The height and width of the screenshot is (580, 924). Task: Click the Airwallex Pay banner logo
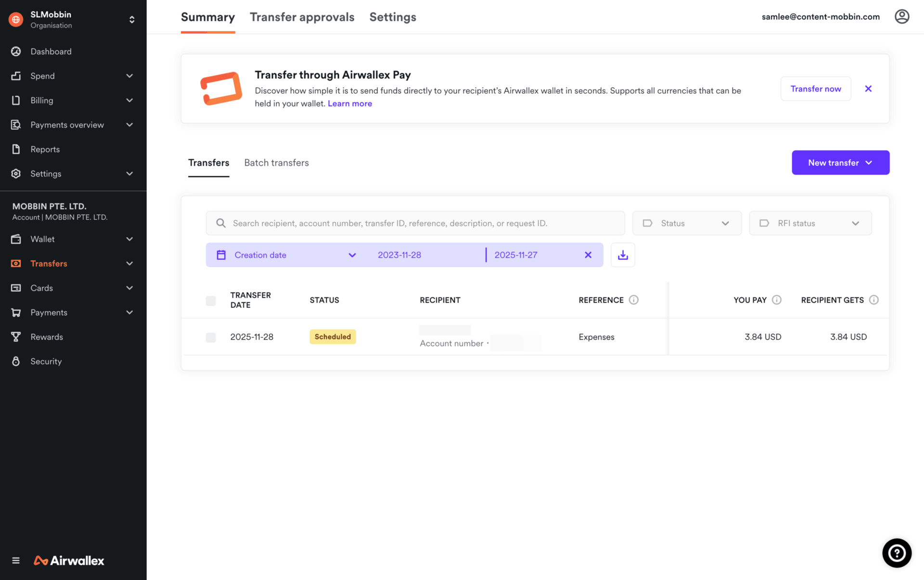(221, 89)
